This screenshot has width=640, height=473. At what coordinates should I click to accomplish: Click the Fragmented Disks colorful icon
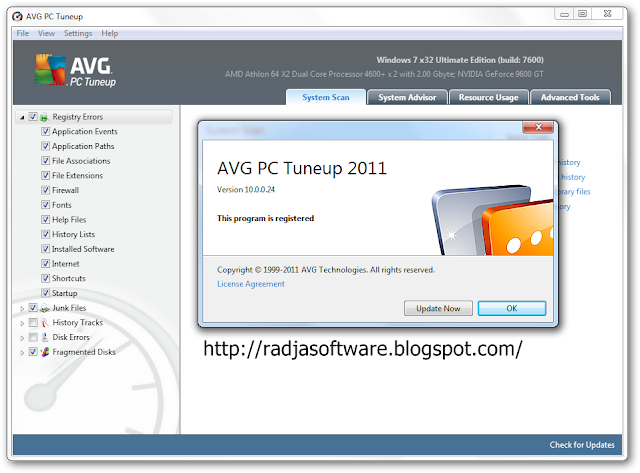pos(44,352)
